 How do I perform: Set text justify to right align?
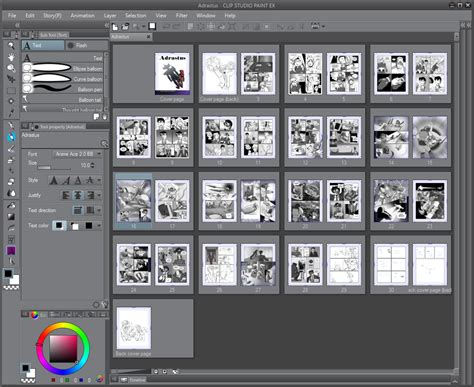90,195
